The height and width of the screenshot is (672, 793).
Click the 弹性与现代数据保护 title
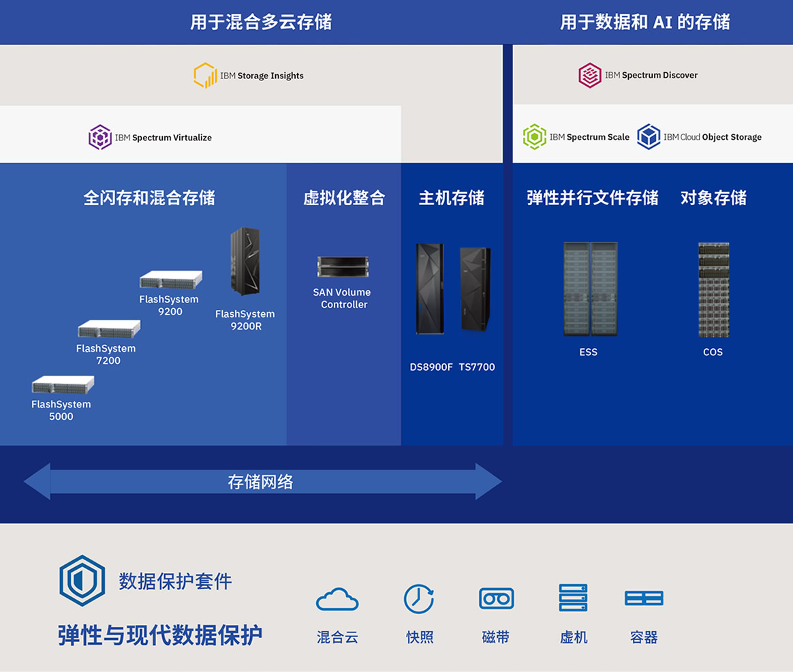point(160,635)
